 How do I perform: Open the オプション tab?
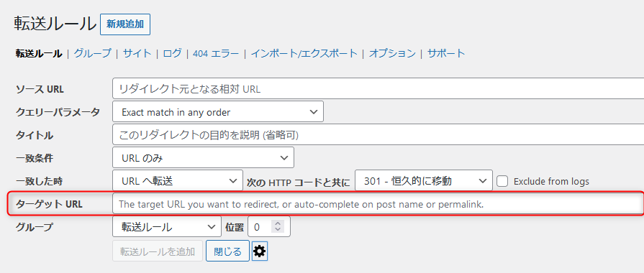392,53
